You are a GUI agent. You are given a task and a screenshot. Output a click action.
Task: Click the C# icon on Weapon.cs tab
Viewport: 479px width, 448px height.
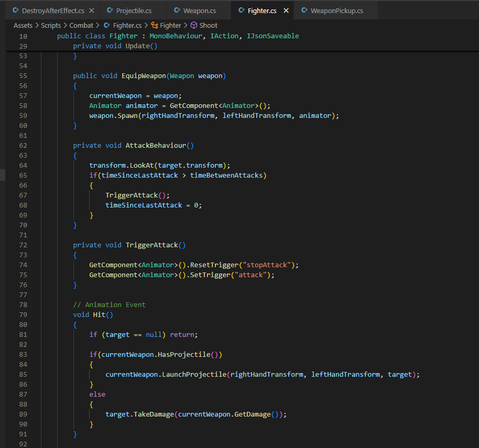click(x=177, y=10)
